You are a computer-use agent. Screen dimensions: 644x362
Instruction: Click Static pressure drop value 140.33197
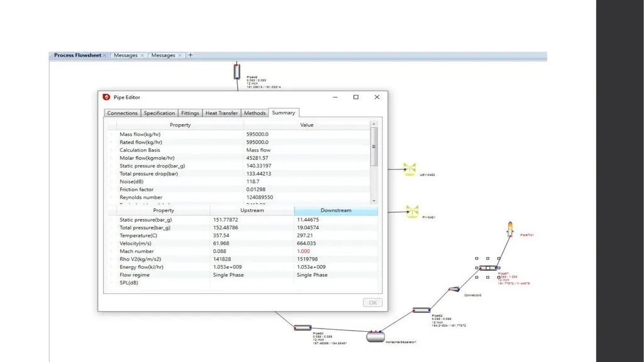(x=258, y=166)
